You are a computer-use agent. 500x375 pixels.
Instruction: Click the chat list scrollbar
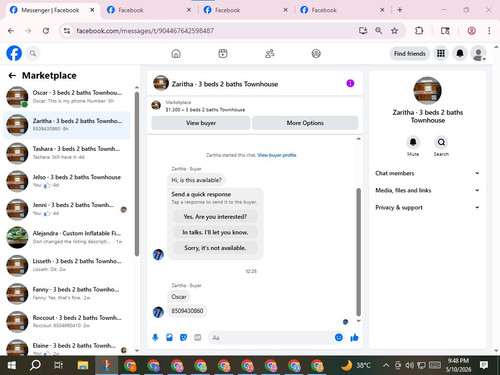tap(137, 173)
